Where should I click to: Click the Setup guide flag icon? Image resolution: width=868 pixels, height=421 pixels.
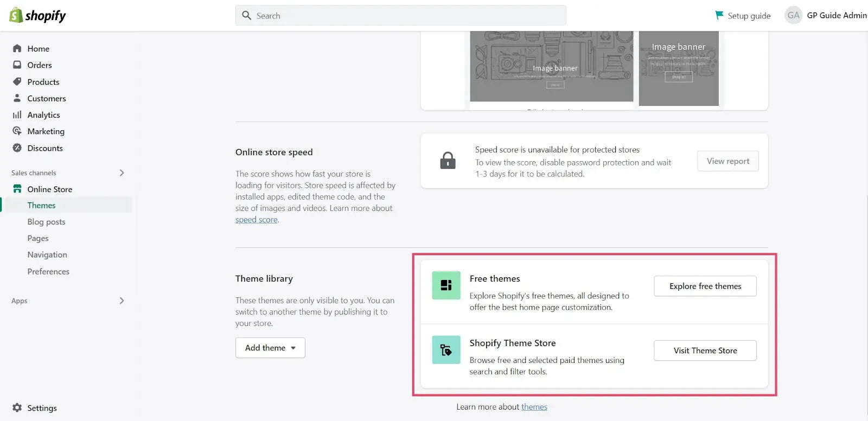tap(719, 15)
